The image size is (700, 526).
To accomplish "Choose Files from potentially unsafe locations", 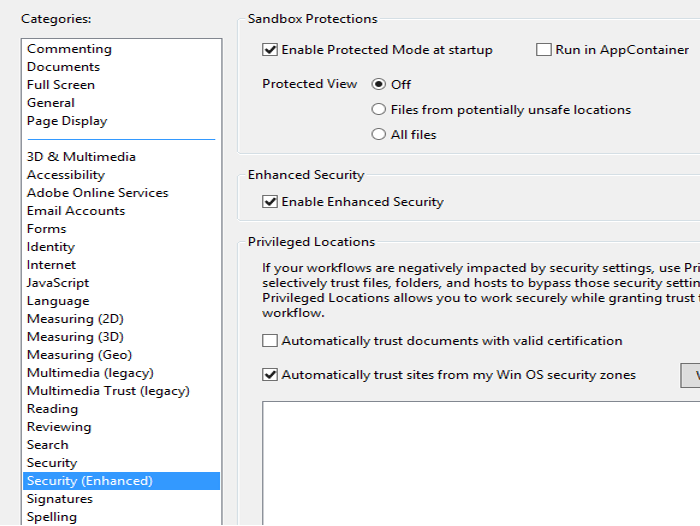I will pos(379,110).
